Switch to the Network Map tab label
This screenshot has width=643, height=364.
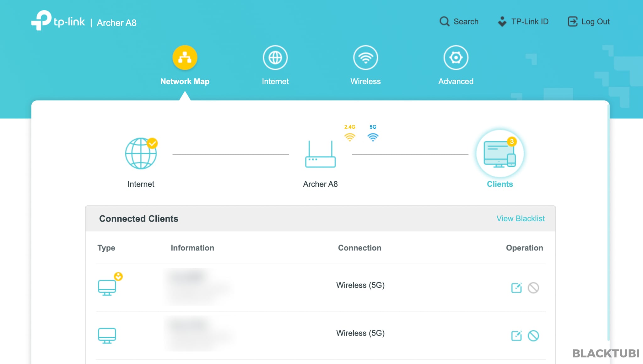(185, 81)
